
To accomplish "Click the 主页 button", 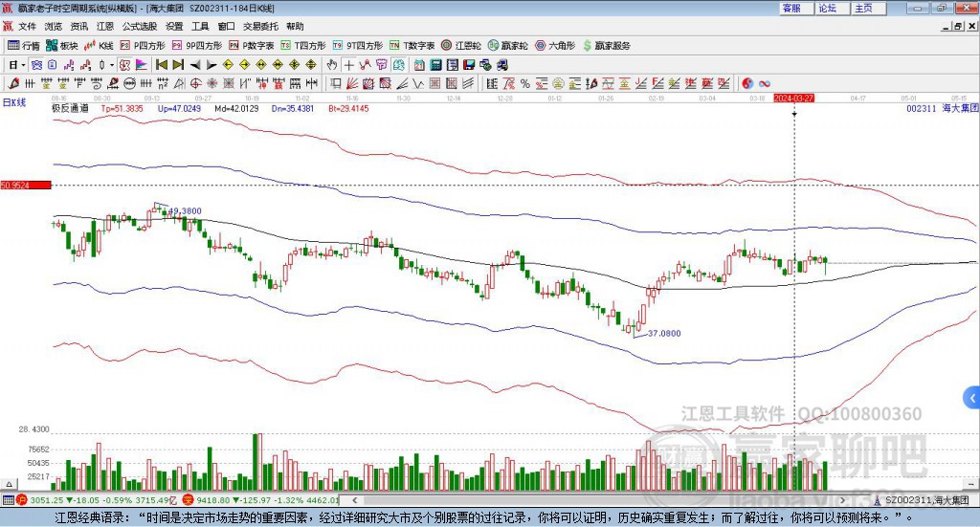I will point(868,8).
